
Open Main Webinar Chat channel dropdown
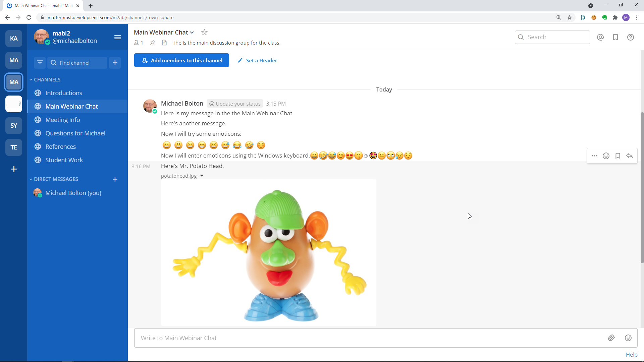point(164,32)
